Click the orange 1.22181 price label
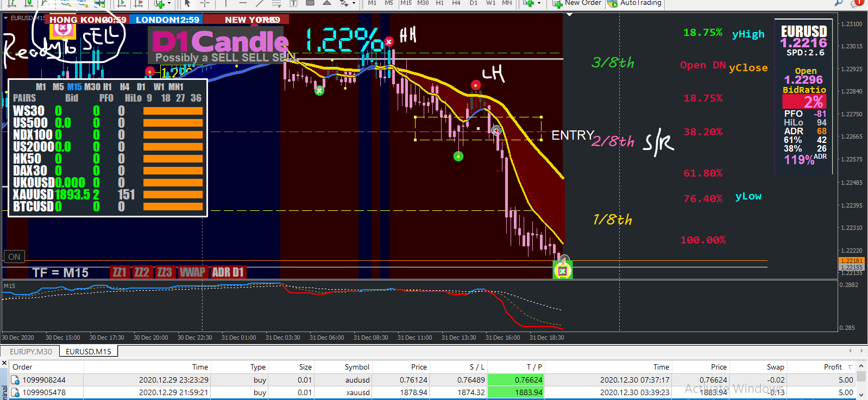The width and height of the screenshot is (868, 400). [851, 261]
